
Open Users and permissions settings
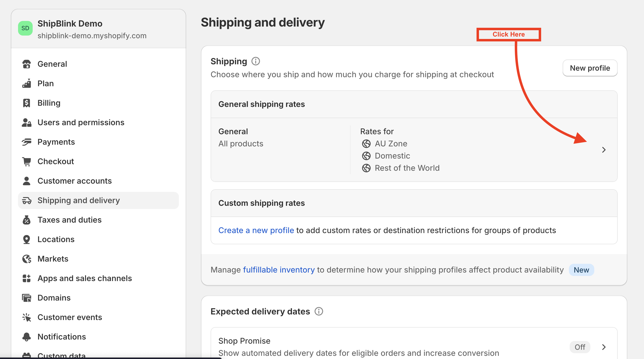click(98, 123)
